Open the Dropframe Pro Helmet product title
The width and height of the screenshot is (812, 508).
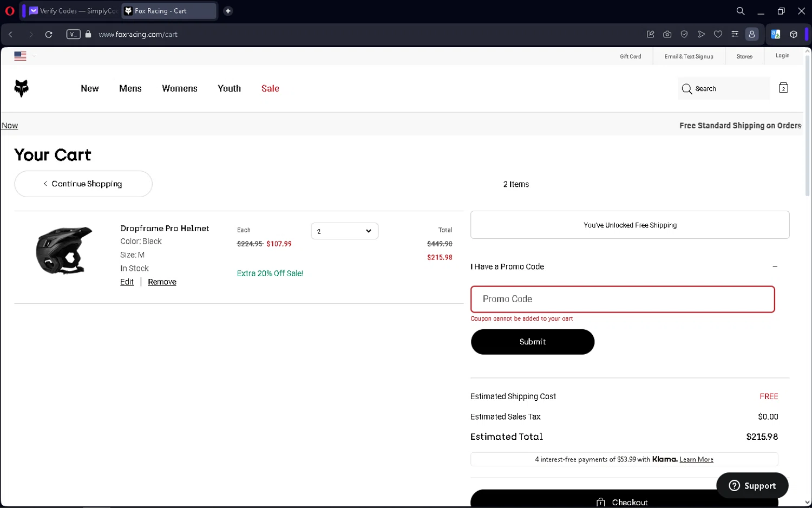165,228
